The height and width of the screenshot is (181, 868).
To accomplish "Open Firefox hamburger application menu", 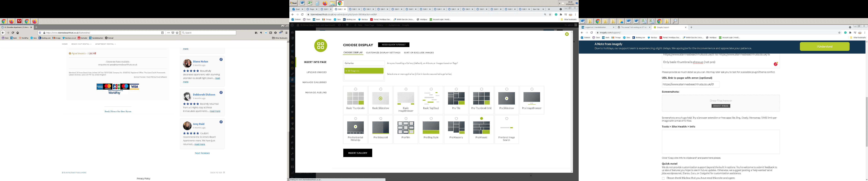I will (286, 33).
